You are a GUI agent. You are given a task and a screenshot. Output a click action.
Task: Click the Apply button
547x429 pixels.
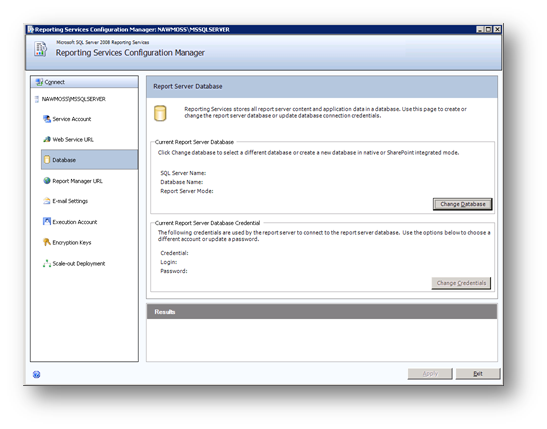point(430,374)
